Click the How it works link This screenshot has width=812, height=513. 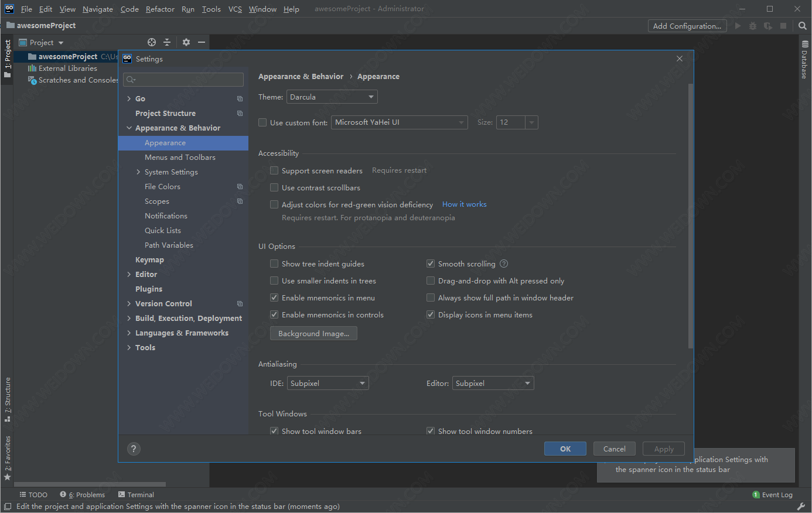(465, 204)
